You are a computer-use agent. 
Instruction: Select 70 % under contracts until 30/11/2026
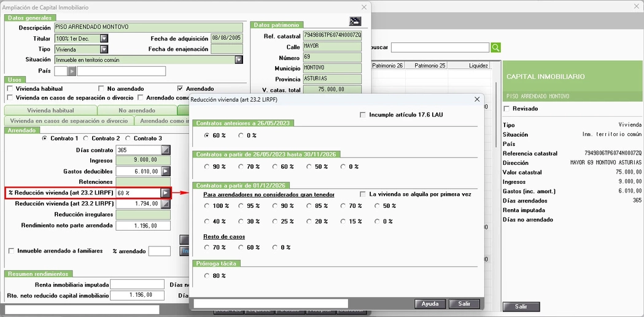241,167
